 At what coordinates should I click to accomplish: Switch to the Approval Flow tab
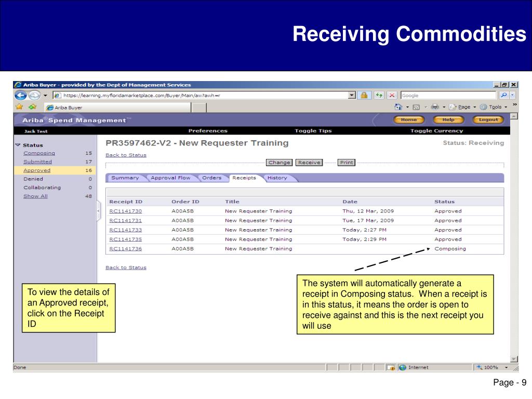pos(170,178)
